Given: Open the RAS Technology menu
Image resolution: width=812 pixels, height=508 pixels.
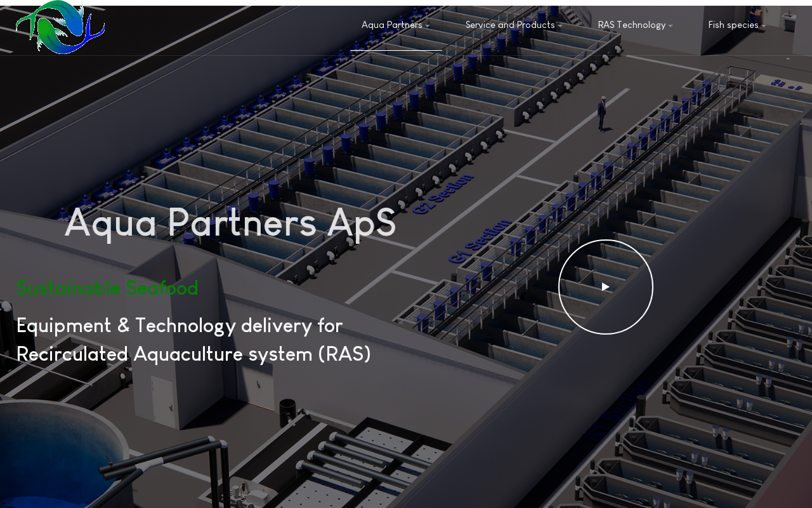Looking at the screenshot, I should click(x=632, y=25).
